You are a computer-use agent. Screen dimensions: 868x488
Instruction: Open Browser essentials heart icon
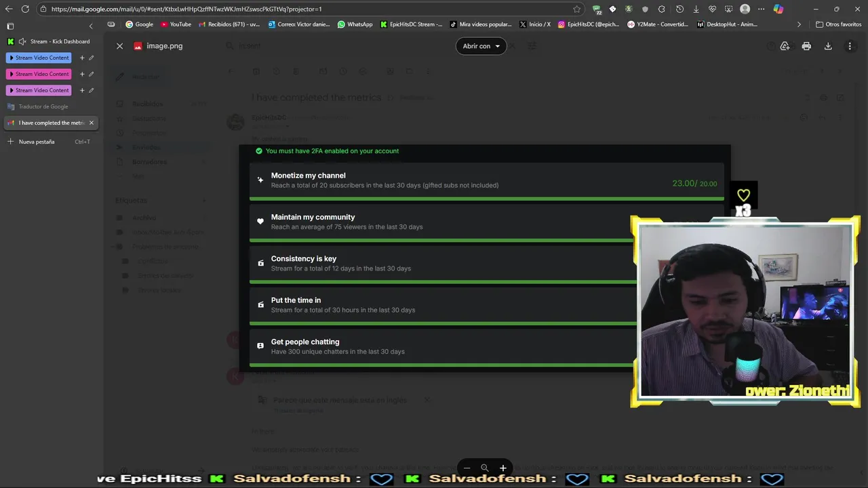click(713, 9)
